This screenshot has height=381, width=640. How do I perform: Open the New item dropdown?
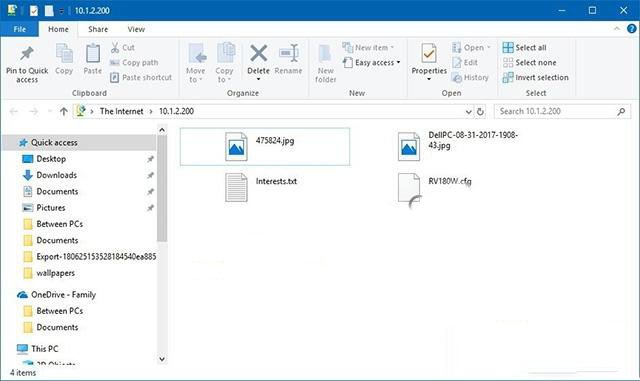(368, 47)
